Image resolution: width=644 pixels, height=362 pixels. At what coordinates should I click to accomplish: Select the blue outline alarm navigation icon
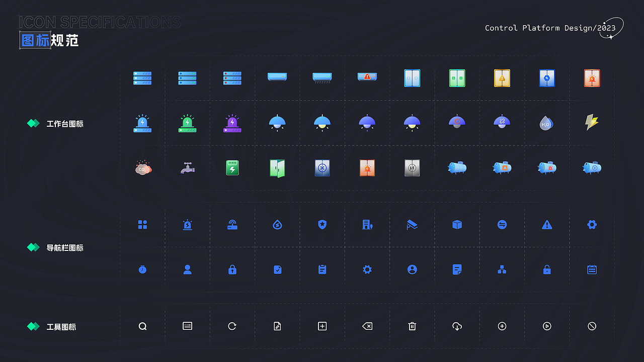(187, 225)
